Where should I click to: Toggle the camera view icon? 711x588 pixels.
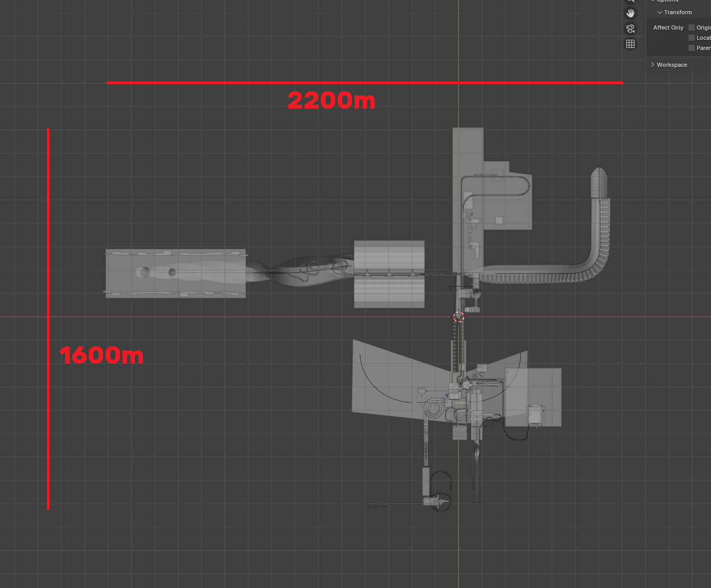[630, 29]
